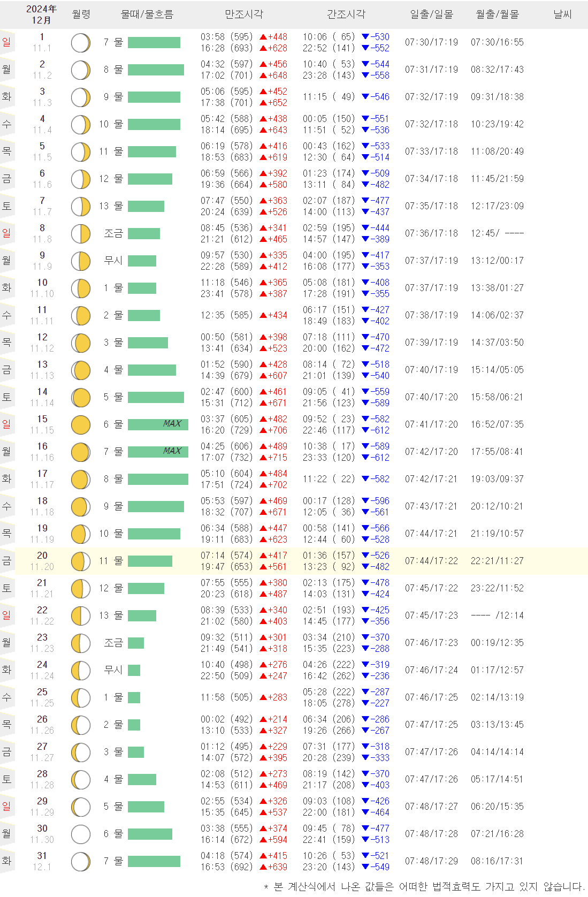Click the low tide time 10:38 ( 17)
Image resolution: width=588 pixels, height=897 pixels.
329,446
